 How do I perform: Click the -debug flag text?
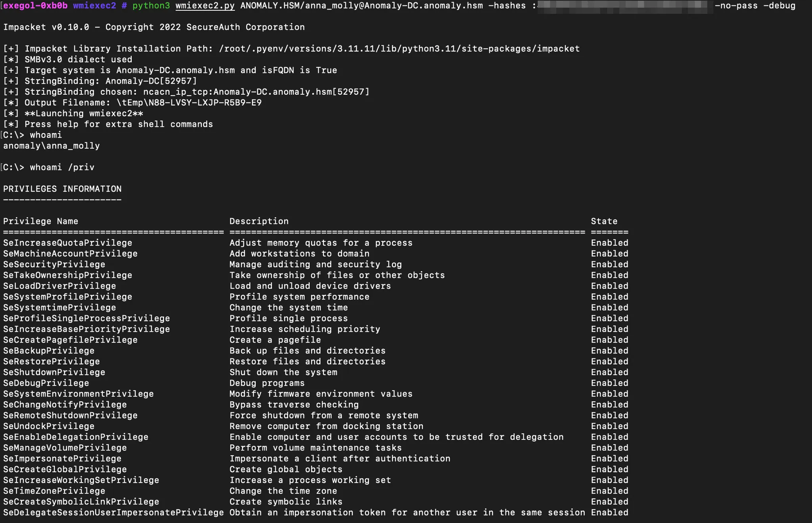(x=779, y=6)
